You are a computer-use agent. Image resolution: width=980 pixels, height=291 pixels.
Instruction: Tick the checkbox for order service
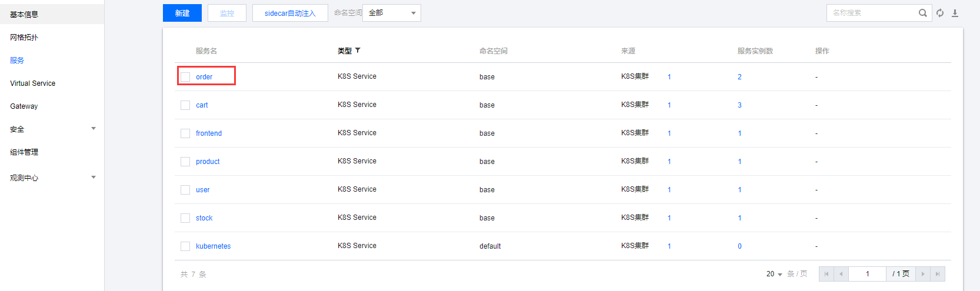(185, 77)
